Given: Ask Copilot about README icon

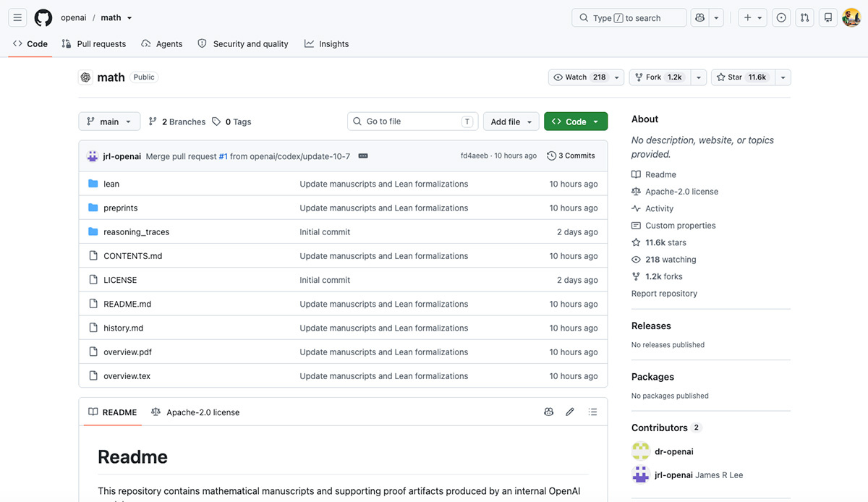Looking at the screenshot, I should click(x=548, y=412).
